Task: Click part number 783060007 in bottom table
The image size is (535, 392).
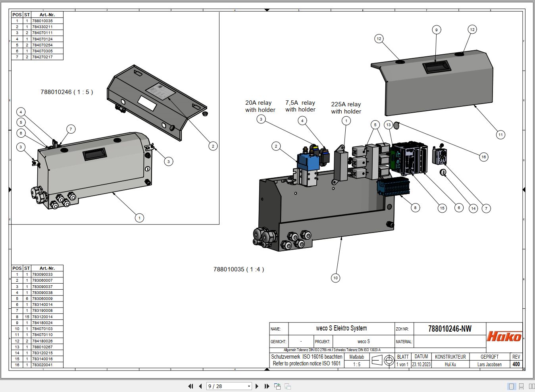Action: pos(42,281)
